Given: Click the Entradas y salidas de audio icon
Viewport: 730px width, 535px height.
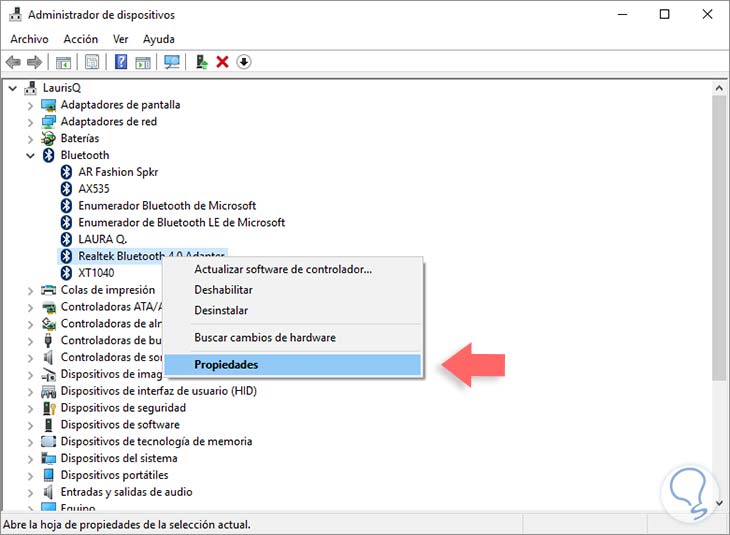Looking at the screenshot, I should pos(47,492).
